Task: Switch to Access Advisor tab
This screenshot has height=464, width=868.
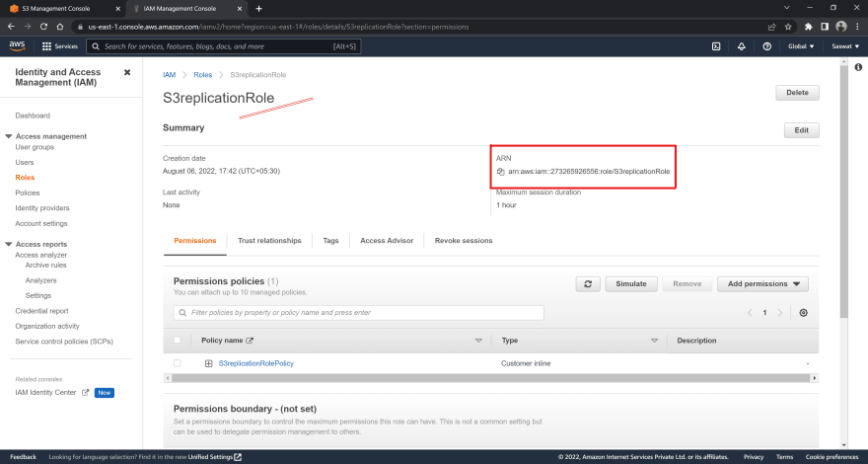Action: 387,241
